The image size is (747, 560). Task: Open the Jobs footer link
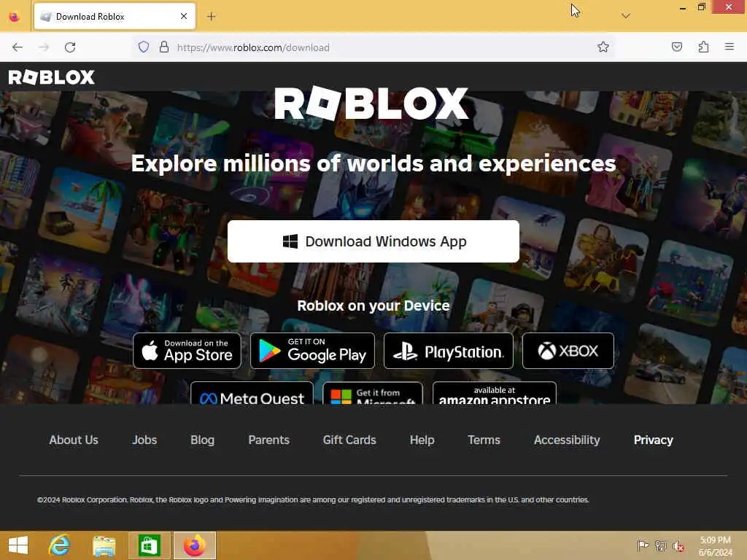pyautogui.click(x=144, y=440)
